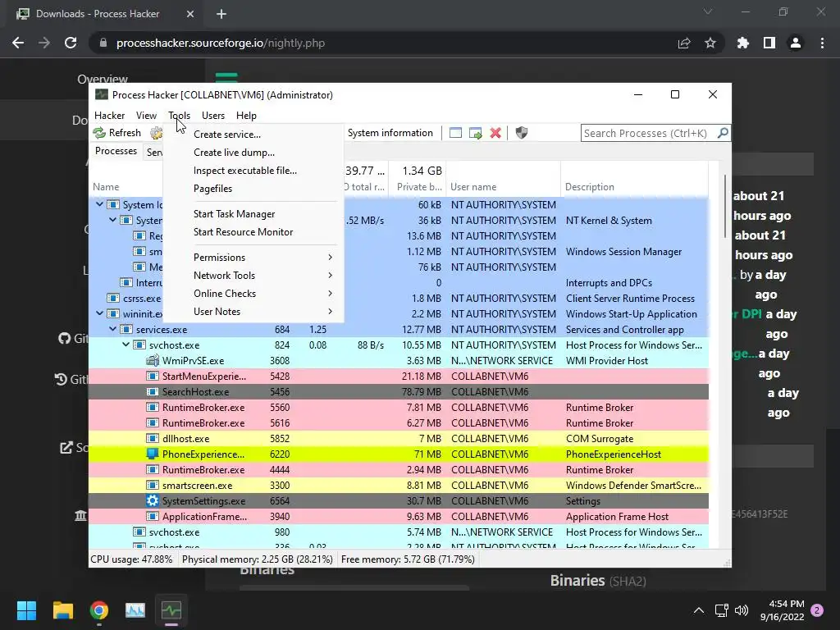Sort by the Name column header

(127, 180)
